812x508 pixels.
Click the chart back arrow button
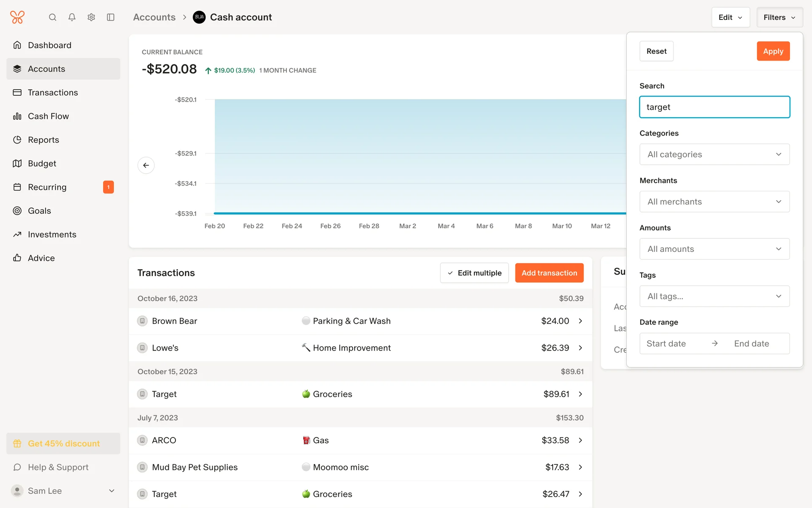(146, 165)
